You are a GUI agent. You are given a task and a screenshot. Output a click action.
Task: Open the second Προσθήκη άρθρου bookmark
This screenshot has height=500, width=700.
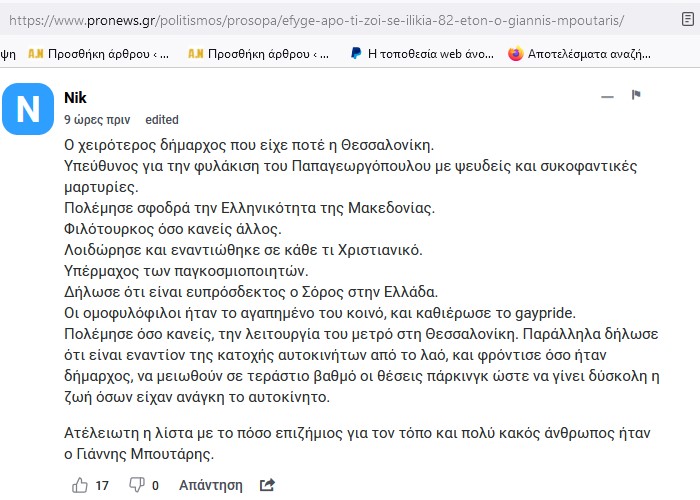pos(258,54)
